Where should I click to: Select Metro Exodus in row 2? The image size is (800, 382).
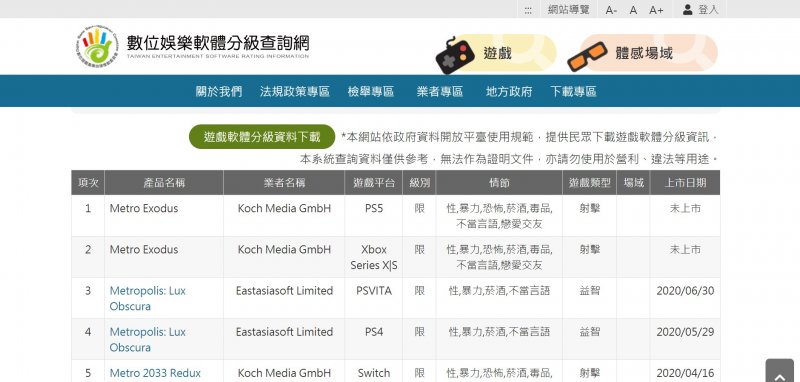(144, 249)
